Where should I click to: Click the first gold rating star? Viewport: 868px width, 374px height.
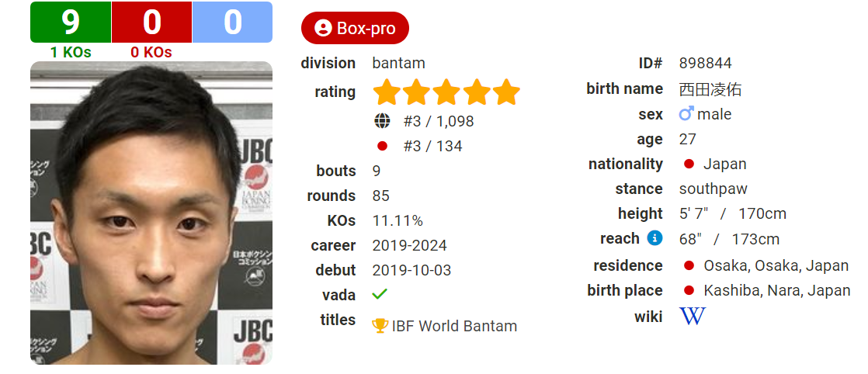[x=387, y=92]
